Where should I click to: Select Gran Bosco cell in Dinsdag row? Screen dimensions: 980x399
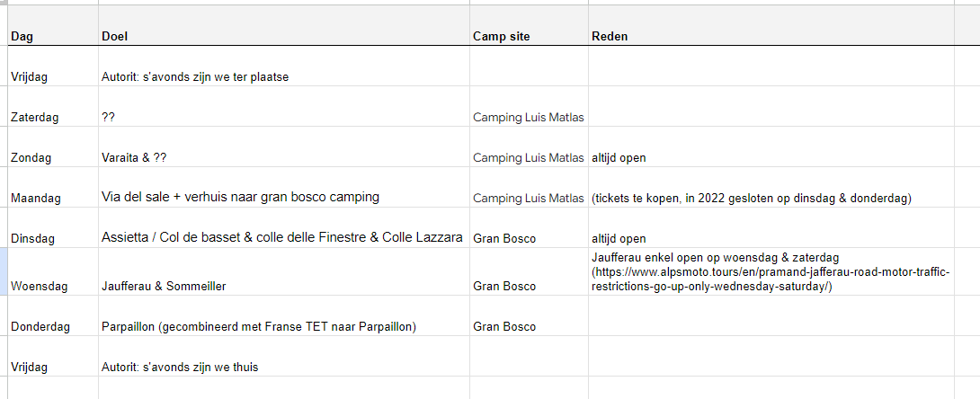pos(529,228)
